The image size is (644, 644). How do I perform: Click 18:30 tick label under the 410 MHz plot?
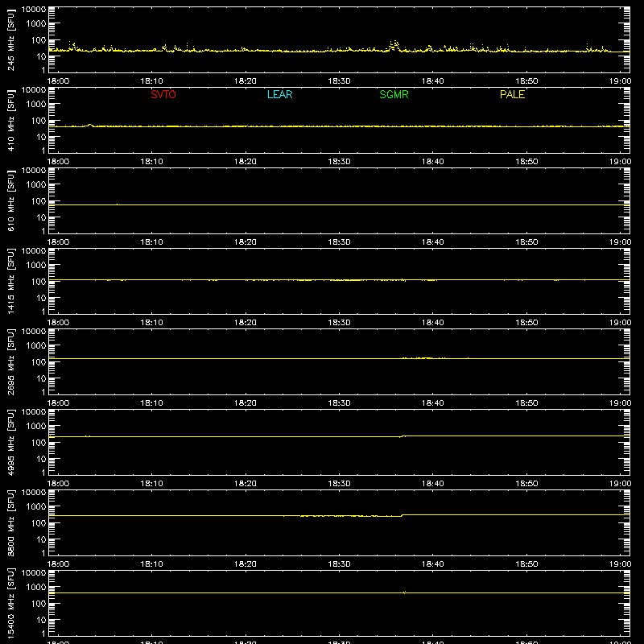[x=339, y=162]
